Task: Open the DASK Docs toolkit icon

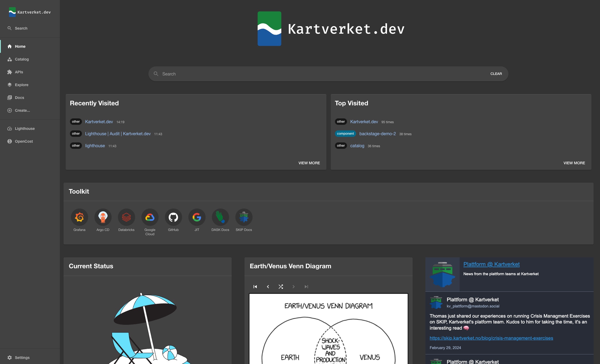Action: [220, 217]
